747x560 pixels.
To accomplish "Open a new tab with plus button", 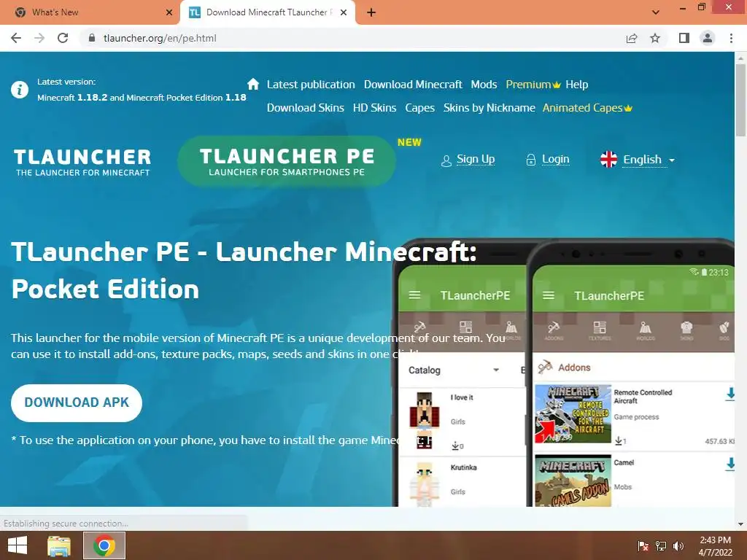I will [371, 13].
